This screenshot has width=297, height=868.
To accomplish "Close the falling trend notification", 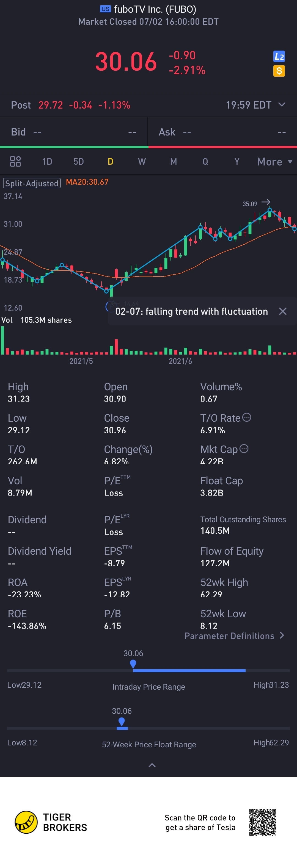I will pos(282,311).
